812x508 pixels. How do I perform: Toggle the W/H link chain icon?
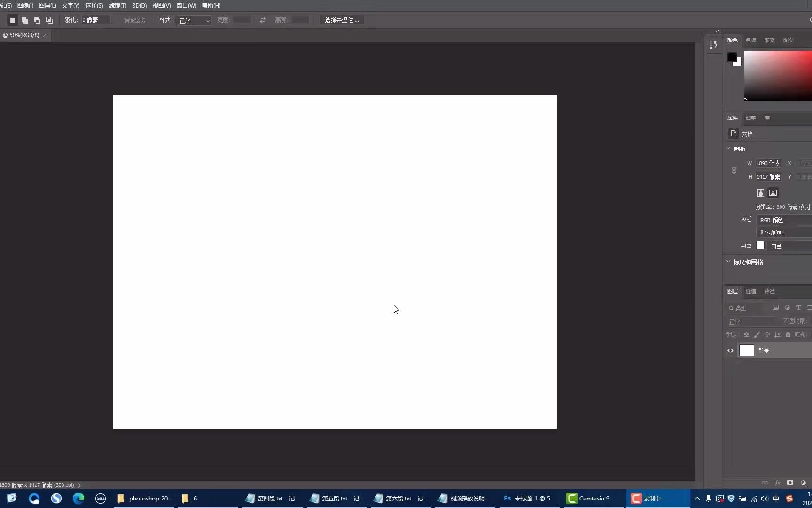734,170
